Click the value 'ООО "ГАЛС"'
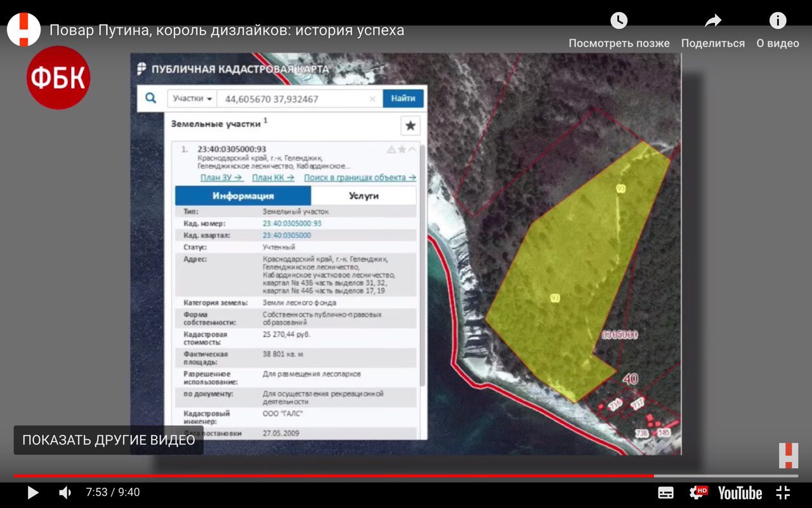Screen dimensions: 812x508 point(283,414)
